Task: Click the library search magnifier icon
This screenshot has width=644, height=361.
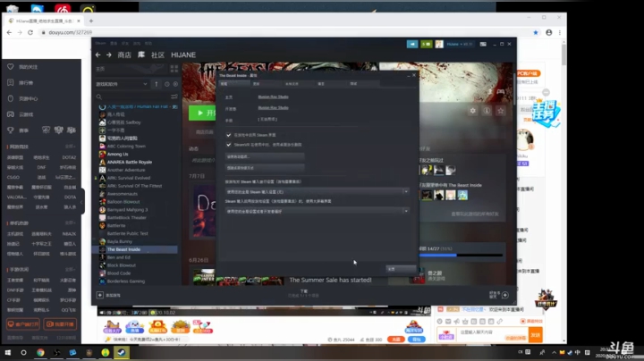Action: tap(99, 97)
